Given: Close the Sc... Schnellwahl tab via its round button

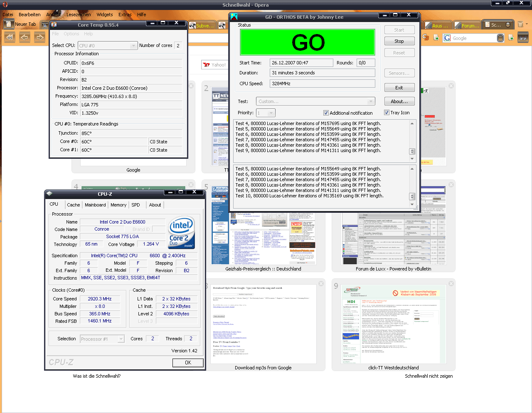Looking at the screenshot, I should (508, 25).
